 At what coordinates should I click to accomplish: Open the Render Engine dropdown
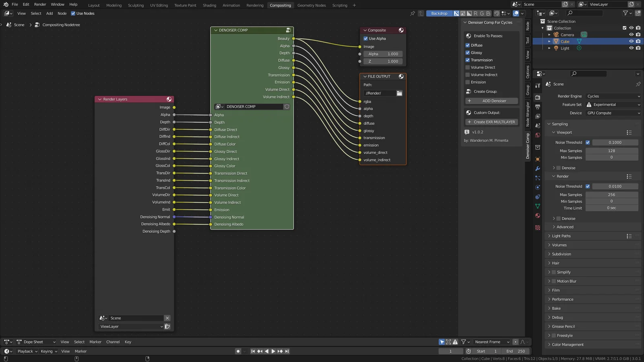click(613, 96)
